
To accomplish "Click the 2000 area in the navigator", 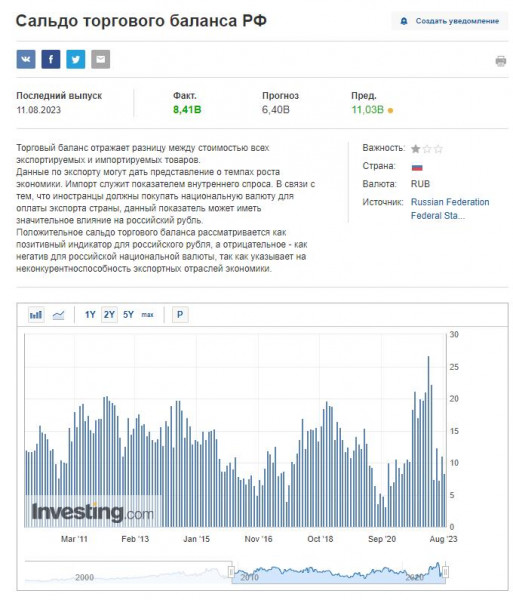I will pos(85,577).
